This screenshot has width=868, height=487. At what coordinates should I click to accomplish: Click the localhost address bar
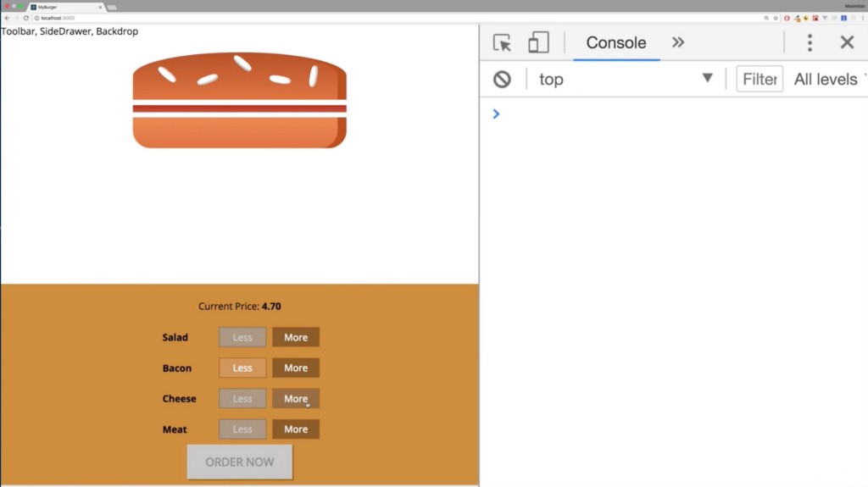pos(387,18)
